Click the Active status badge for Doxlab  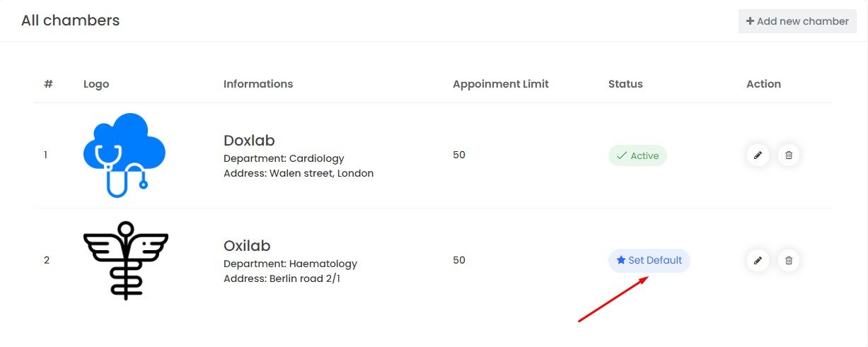pos(637,155)
